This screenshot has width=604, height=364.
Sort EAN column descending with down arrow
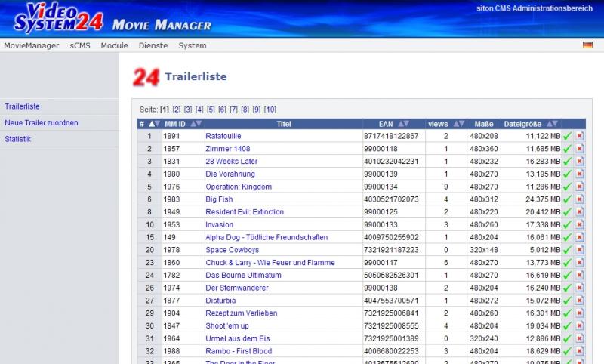[406, 124]
